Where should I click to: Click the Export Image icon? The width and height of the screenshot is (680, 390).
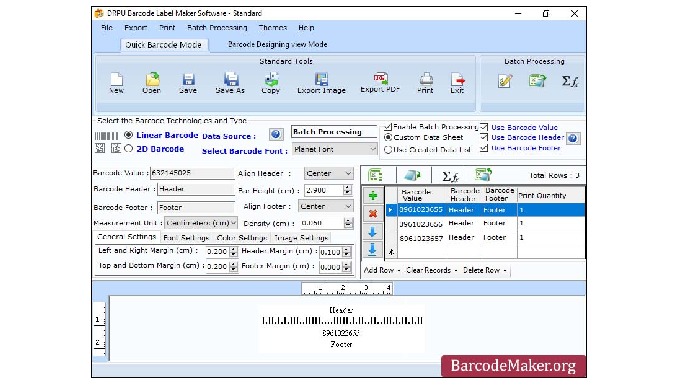click(321, 79)
